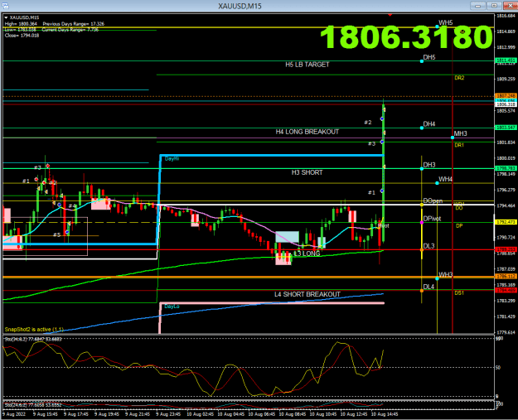Click the 9 Aug 23:45 time axis label
518x420 pixels.
coord(168,414)
